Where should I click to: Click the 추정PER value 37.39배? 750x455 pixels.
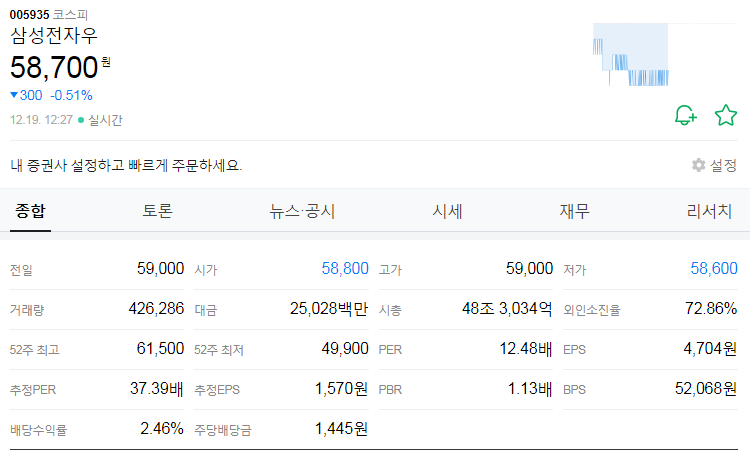(x=157, y=388)
